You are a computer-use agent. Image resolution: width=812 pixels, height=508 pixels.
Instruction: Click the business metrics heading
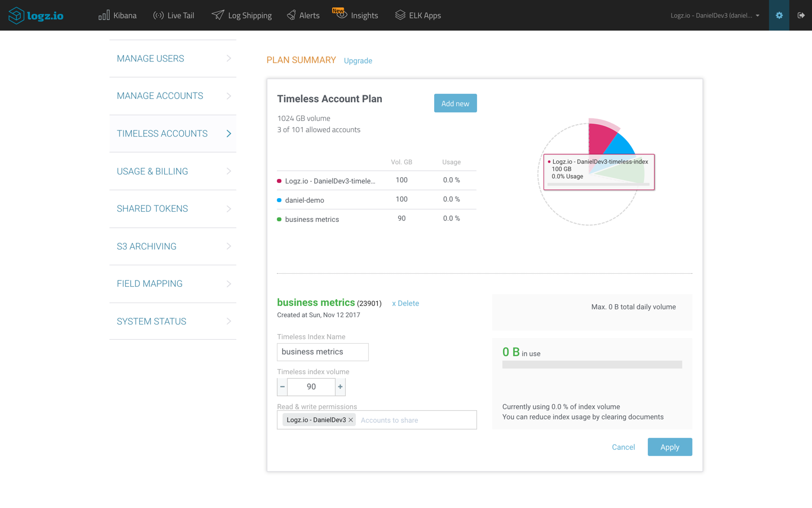click(316, 303)
